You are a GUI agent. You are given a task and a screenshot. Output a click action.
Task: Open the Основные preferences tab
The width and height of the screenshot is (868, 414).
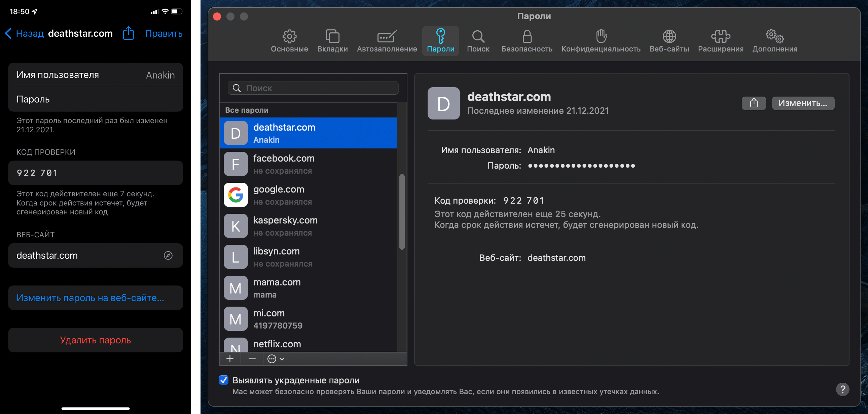click(x=289, y=41)
